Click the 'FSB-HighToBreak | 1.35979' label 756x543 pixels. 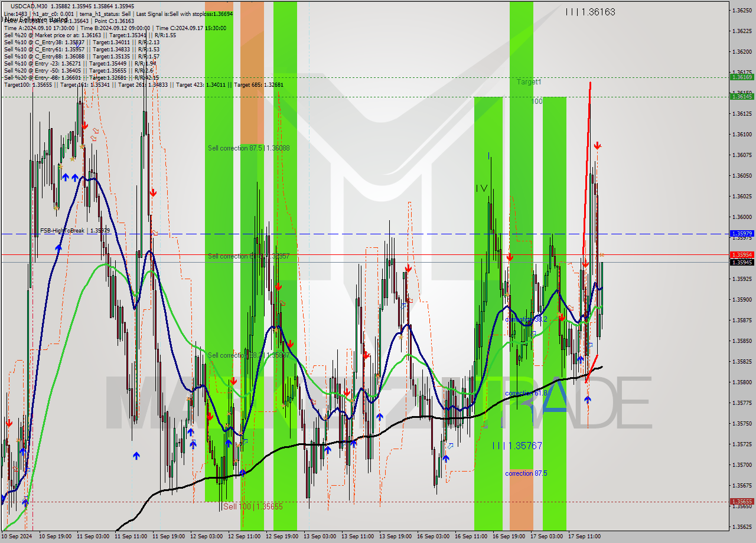(x=75, y=231)
